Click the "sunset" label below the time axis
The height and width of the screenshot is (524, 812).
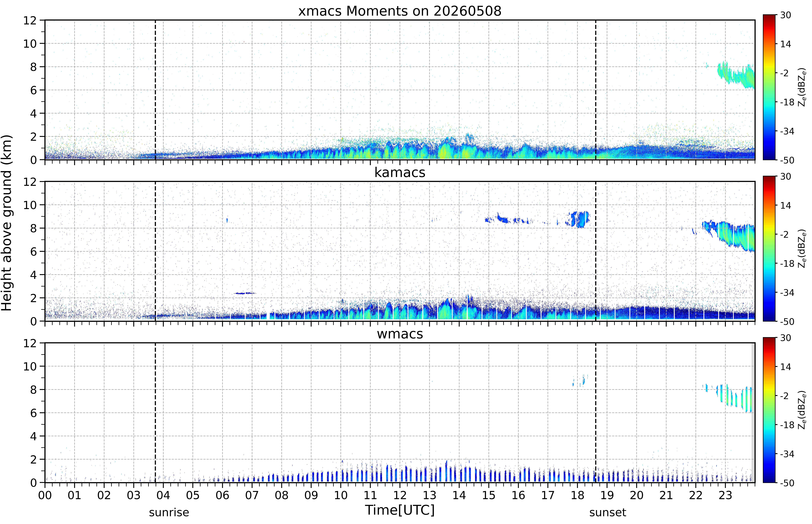click(608, 512)
